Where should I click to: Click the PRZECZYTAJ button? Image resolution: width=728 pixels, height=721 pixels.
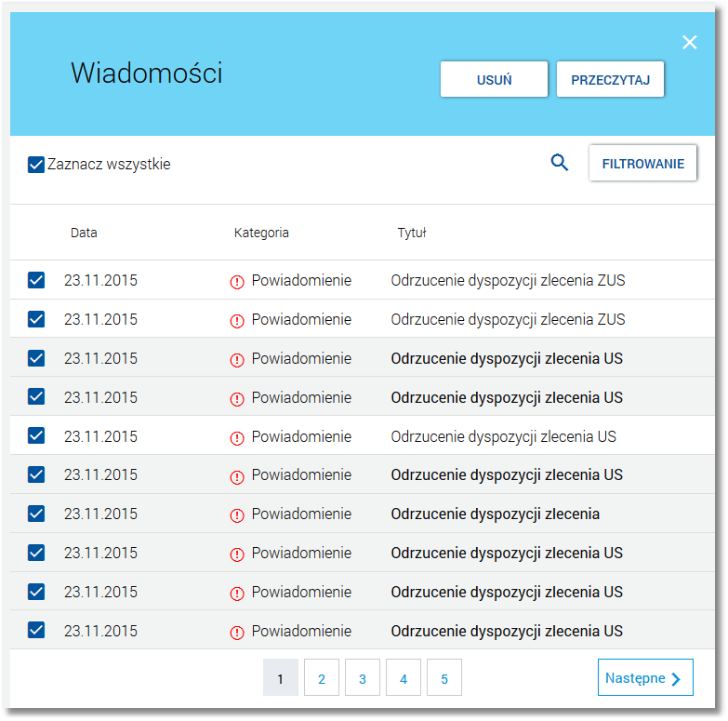point(610,79)
